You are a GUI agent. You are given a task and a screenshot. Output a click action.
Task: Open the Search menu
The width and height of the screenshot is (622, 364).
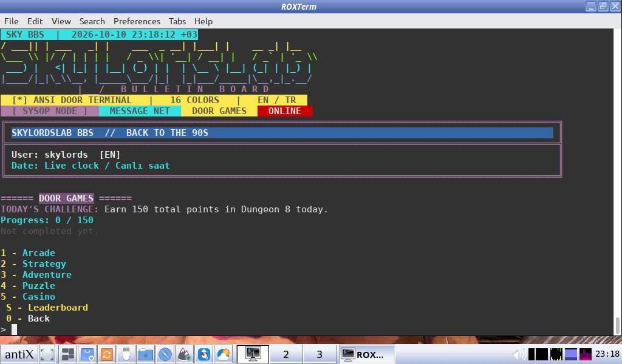pyautogui.click(x=92, y=21)
